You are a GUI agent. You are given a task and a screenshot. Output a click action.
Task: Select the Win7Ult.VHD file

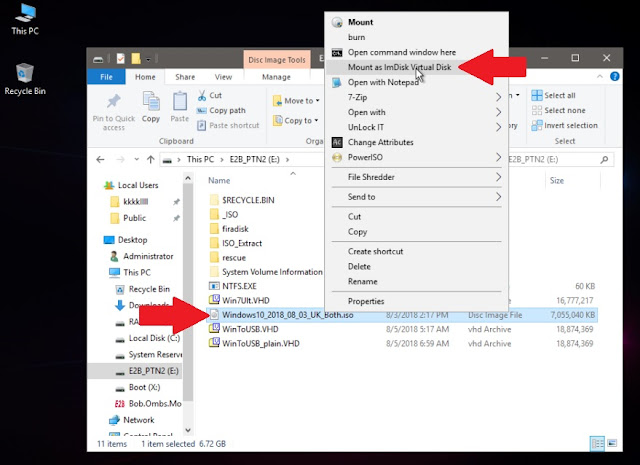tap(239, 300)
